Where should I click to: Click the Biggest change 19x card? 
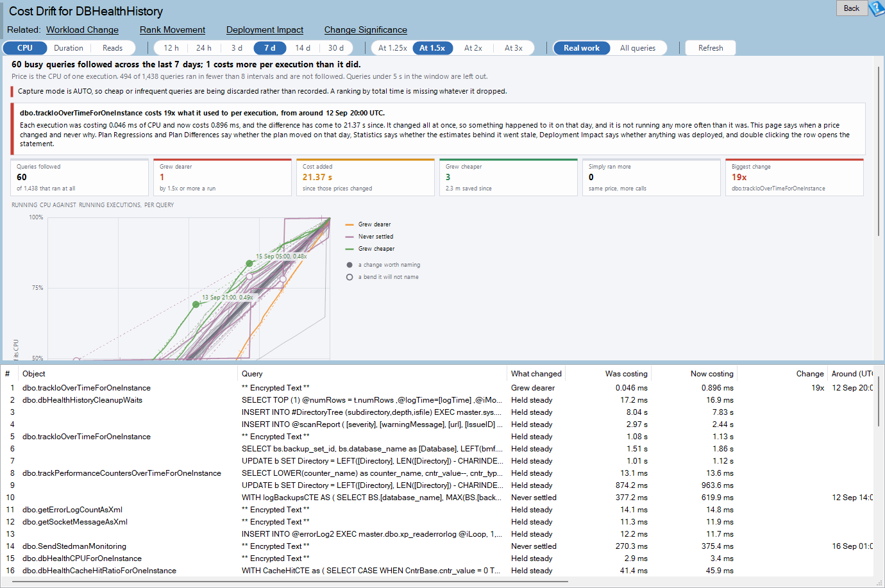tap(795, 177)
